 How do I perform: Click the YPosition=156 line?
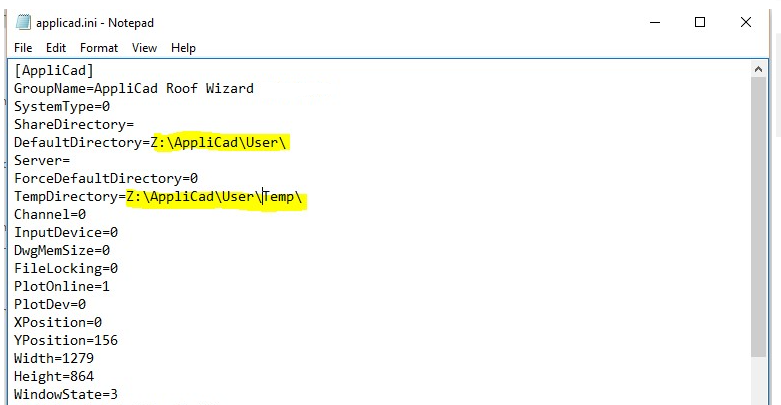click(x=66, y=340)
